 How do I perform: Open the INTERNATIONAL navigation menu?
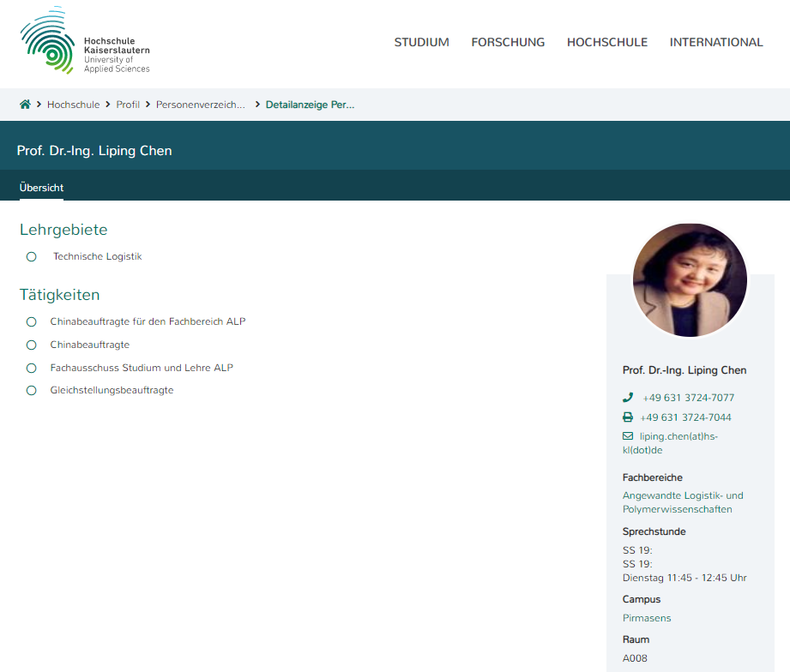(716, 42)
